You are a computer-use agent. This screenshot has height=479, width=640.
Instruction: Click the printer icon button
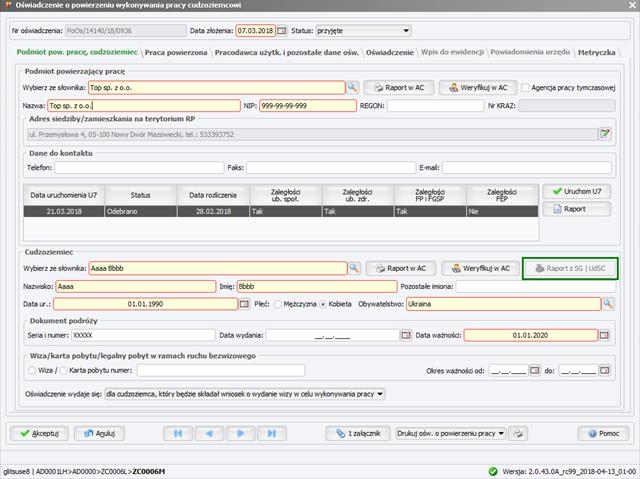pos(518,433)
